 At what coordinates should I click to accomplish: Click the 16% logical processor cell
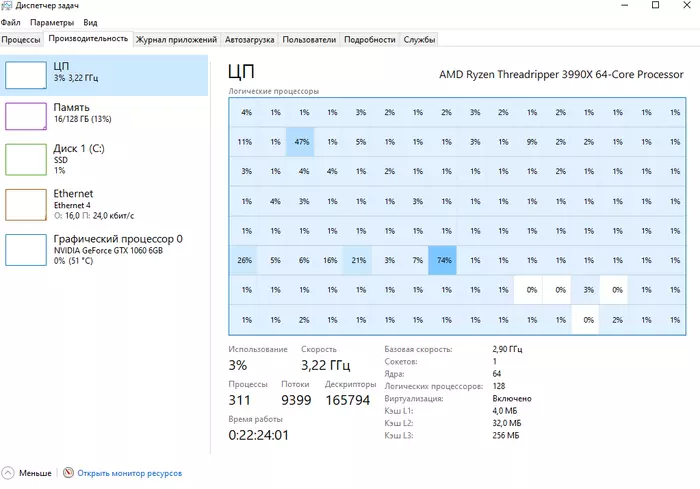point(329,260)
